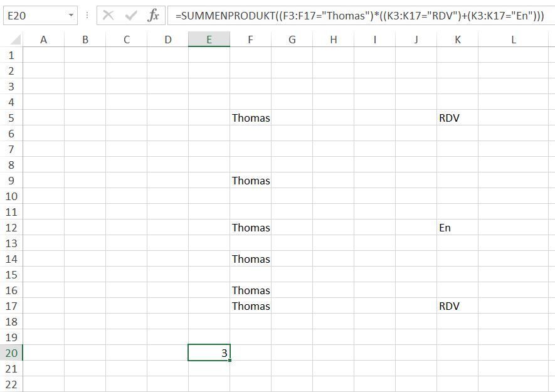Image resolution: width=555 pixels, height=392 pixels.
Task: Select all cells via corner triangle
Action: [15, 40]
